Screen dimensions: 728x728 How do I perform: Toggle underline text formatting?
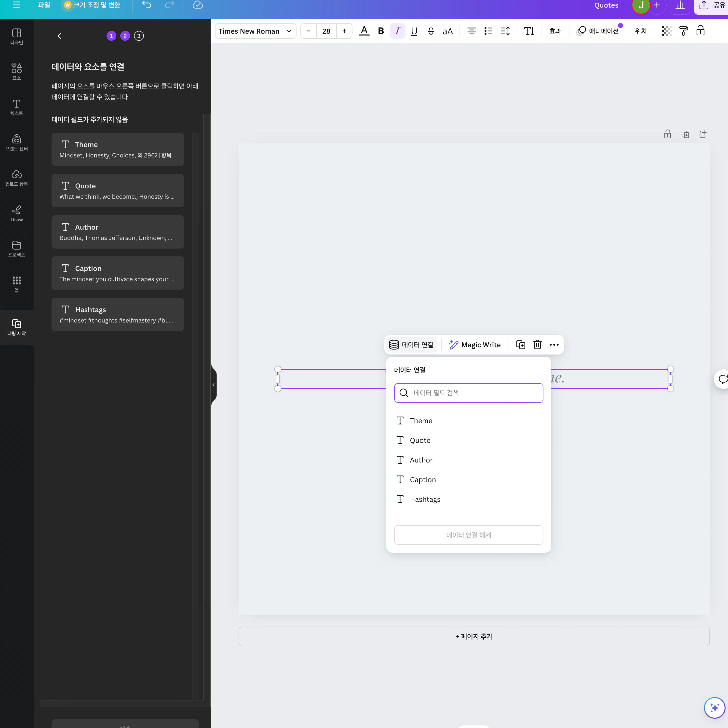(414, 31)
